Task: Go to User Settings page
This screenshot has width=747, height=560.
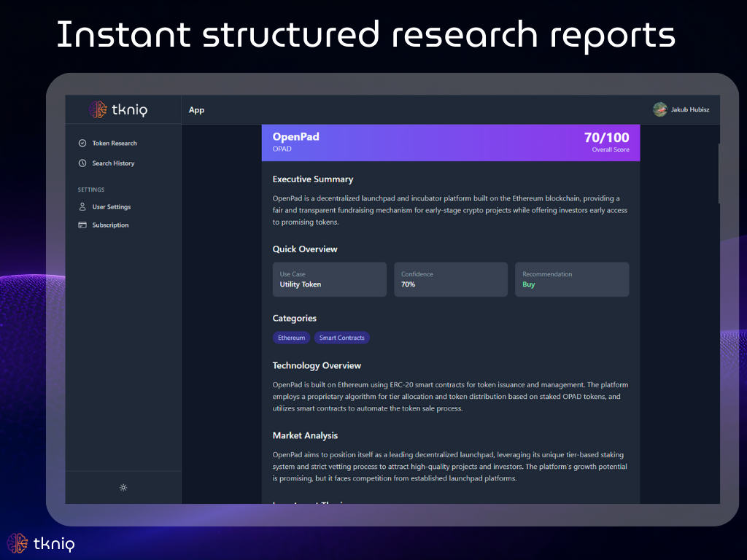Action: 112,207
